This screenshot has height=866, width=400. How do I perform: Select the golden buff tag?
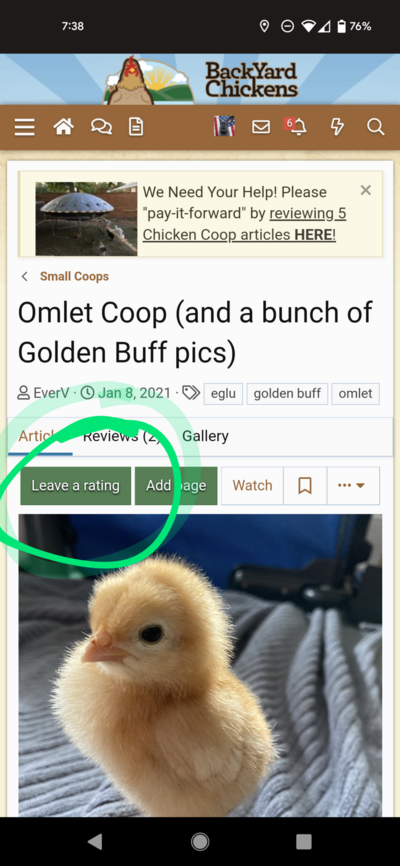click(x=287, y=394)
